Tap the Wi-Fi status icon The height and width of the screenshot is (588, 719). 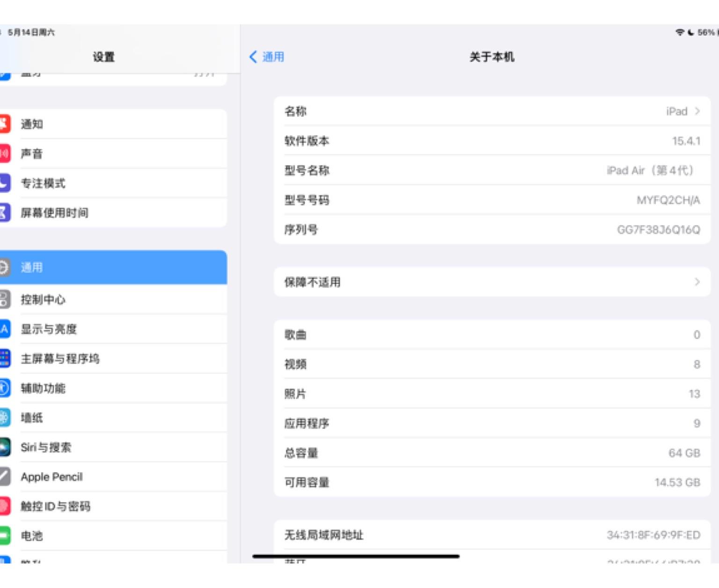click(680, 32)
